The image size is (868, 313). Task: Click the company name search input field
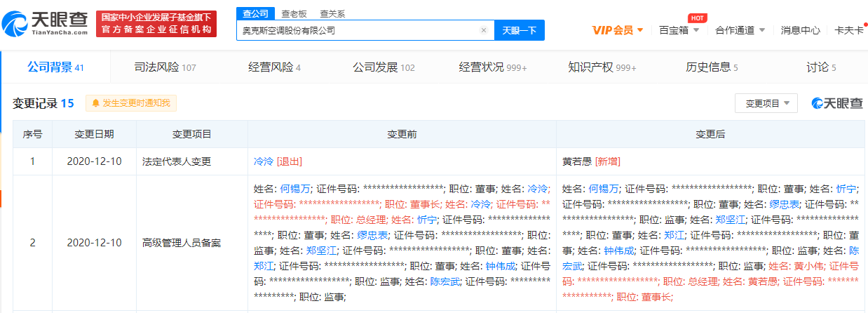pos(358,30)
